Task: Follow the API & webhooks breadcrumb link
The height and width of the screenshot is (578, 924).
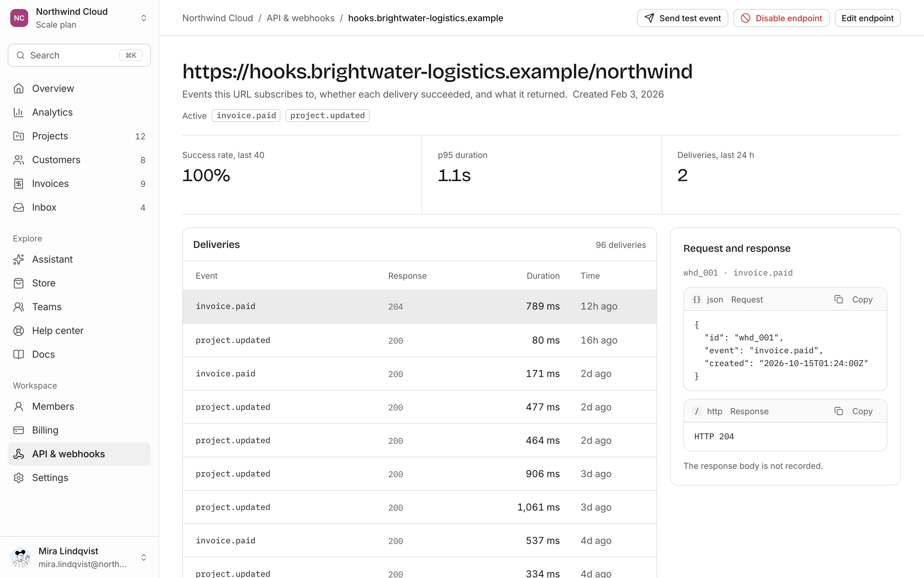Action: tap(301, 18)
